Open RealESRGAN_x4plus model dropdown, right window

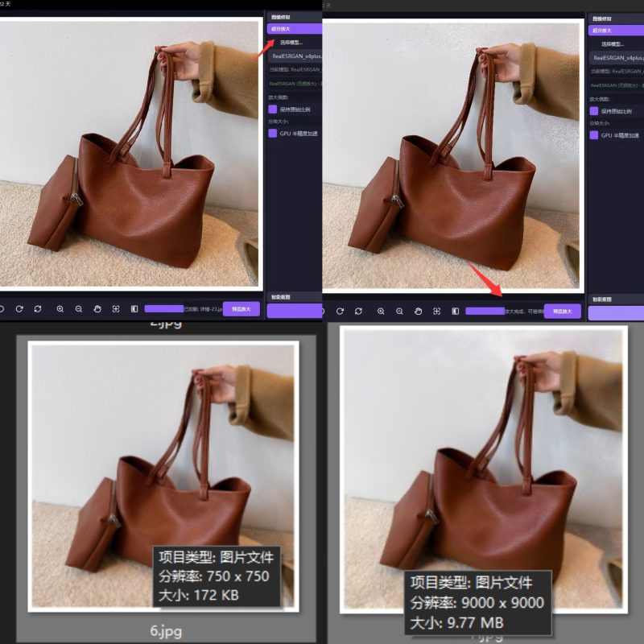tap(616, 58)
